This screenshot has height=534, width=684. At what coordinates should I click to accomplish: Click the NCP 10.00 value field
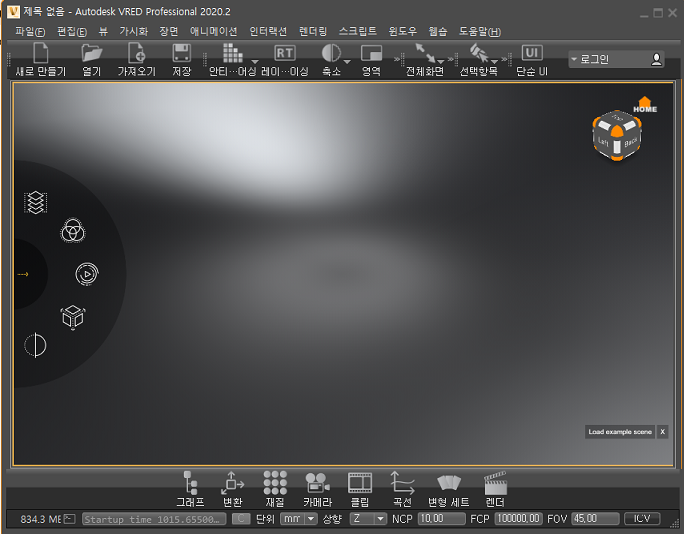pos(441,519)
